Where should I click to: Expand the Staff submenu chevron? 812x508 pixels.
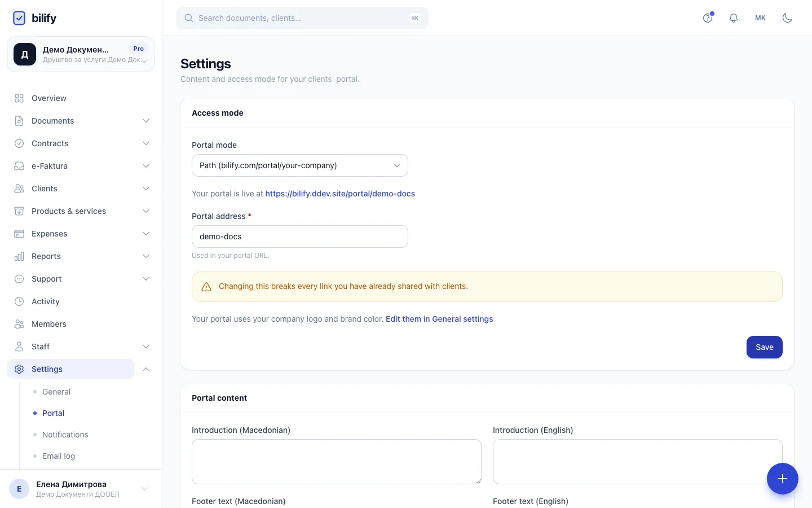146,347
